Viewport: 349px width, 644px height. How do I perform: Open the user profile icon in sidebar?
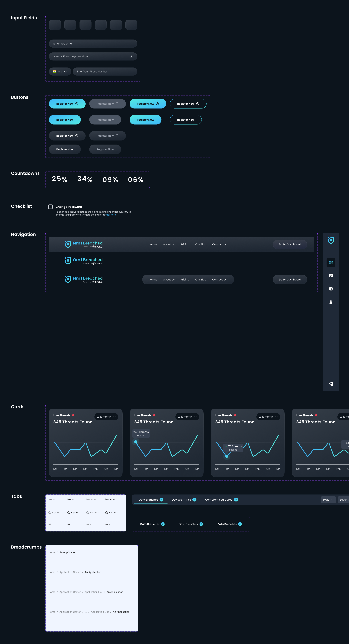click(x=331, y=302)
